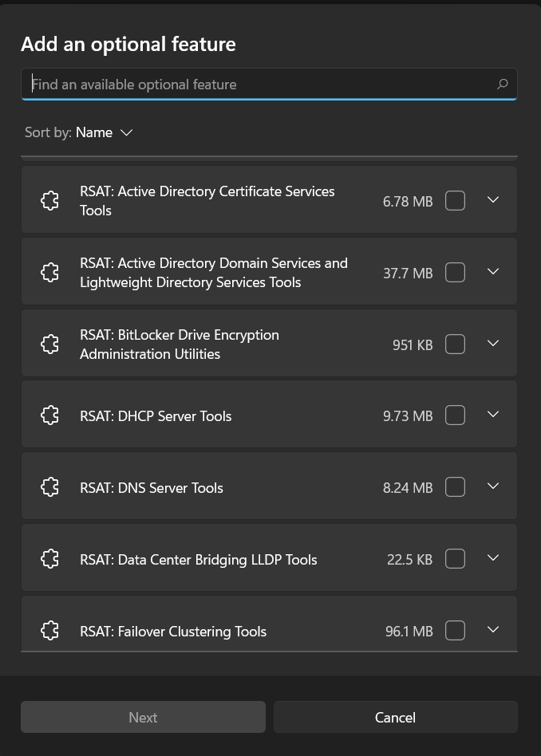Tick the Active Directory Certificate Services Tools checkbox
This screenshot has height=756, width=541.
point(455,200)
